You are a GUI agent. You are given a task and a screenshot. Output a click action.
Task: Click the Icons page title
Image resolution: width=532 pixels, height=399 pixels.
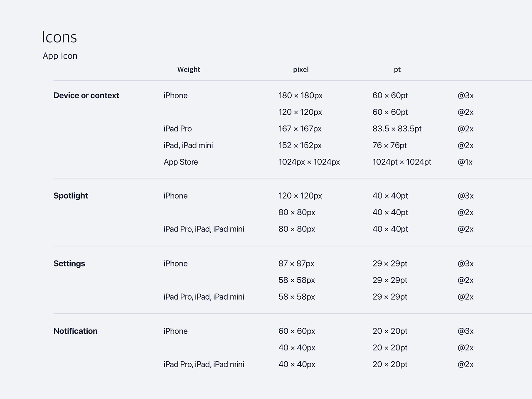point(59,37)
